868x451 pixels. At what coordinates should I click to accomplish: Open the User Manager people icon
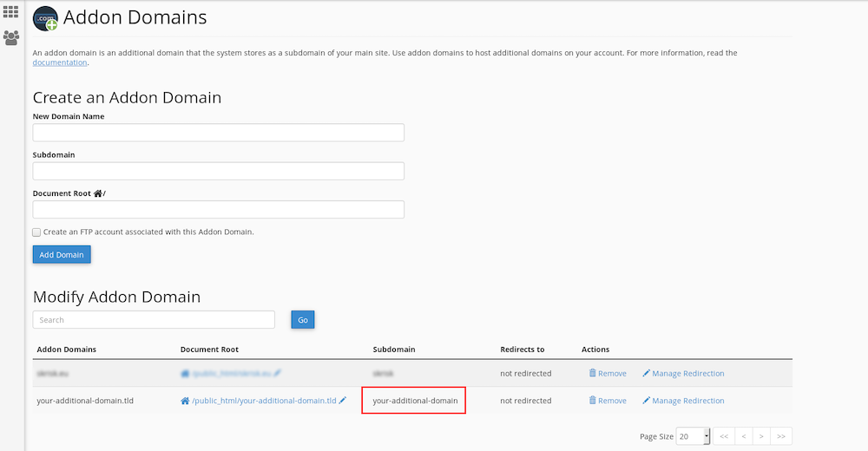point(11,38)
